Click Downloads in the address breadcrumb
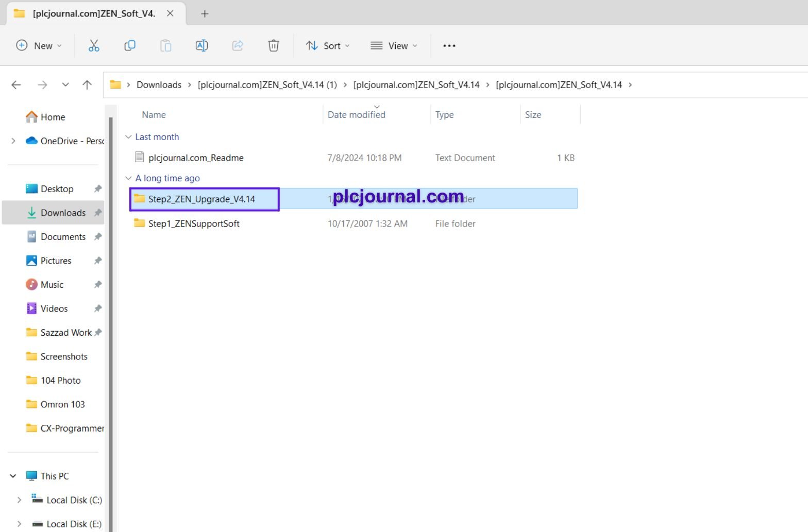 159,85
